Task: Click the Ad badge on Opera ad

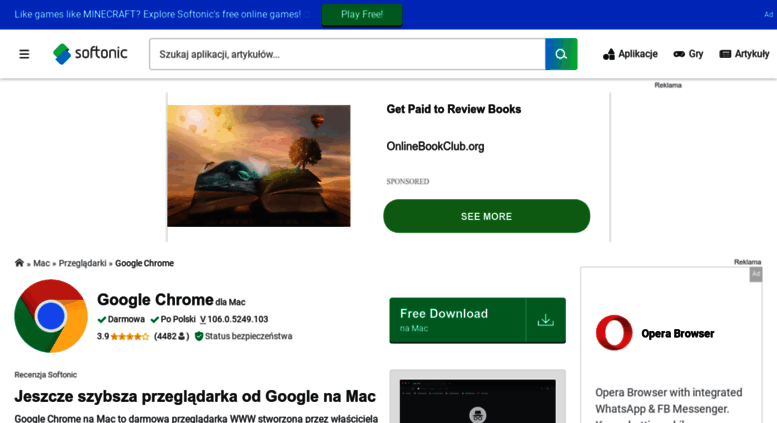Action: (756, 274)
